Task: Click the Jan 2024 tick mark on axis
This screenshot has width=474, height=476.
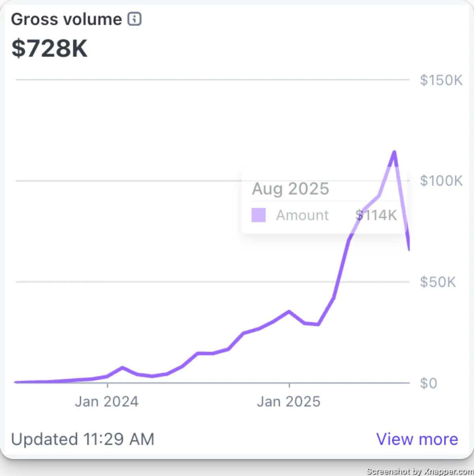Action: tap(107, 385)
